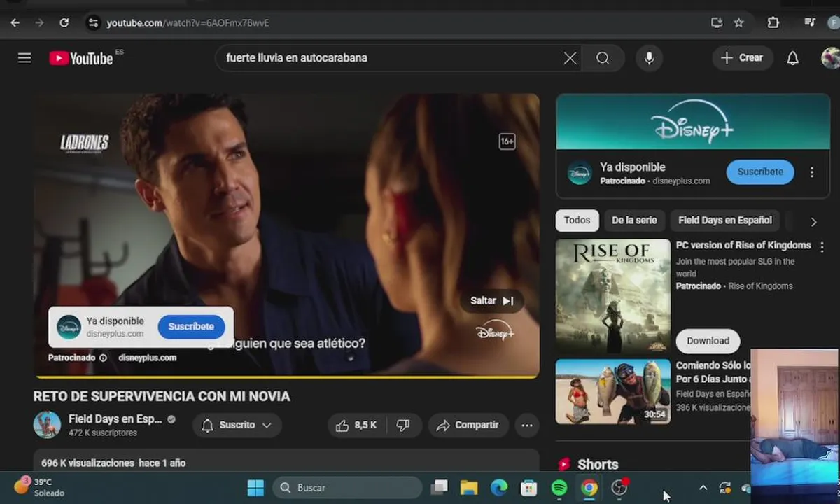Viewport: 840px width, 504px height.
Task: Click Download on Rise of Kingdoms ad
Action: click(708, 341)
